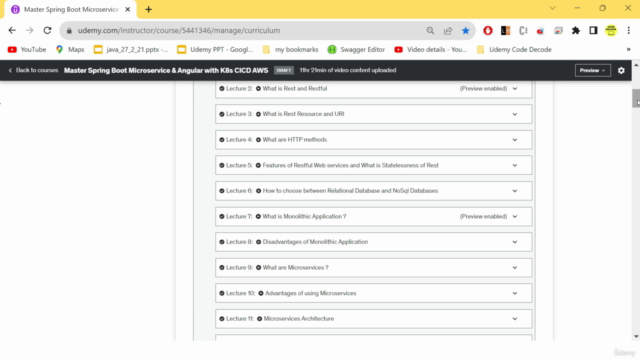Viewport: 640px width, 360px height.
Task: Reload the page with refresh icon
Action: 47,30
